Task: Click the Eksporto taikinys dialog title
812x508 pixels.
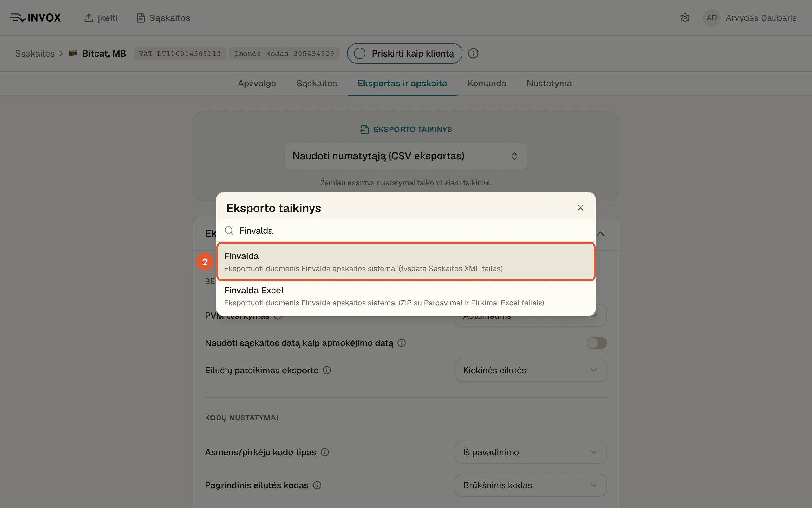Action: tap(273, 208)
